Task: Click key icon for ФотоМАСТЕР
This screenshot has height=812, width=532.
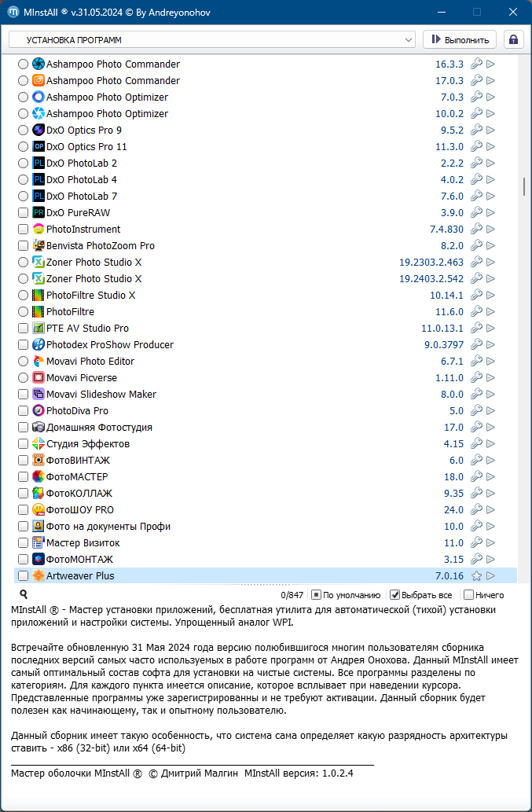Action: click(477, 476)
